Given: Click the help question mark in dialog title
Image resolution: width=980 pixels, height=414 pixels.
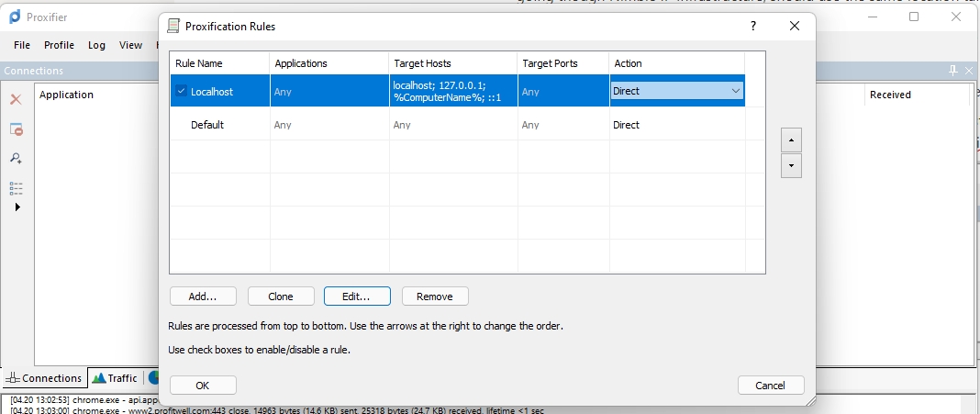Looking at the screenshot, I should click(752, 27).
